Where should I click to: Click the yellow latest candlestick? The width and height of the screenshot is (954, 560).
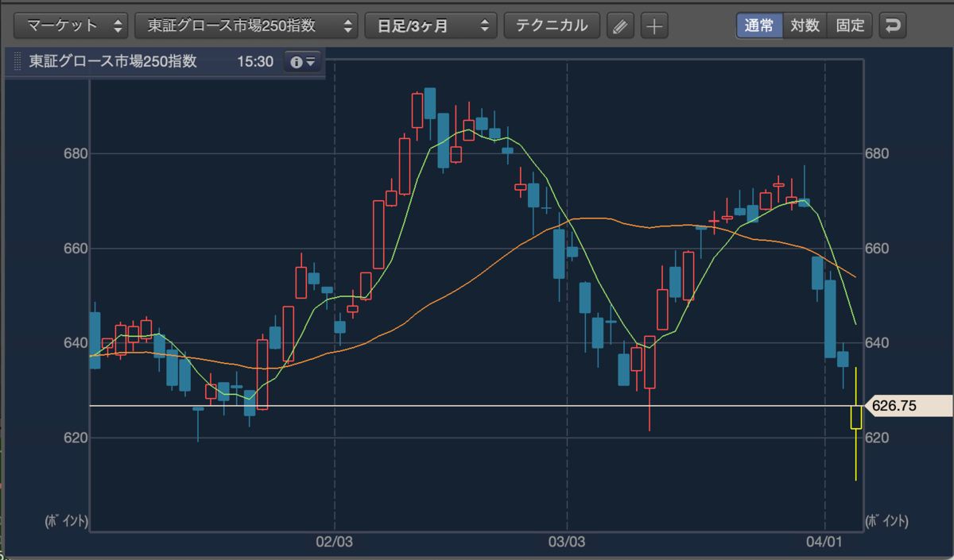tap(856, 418)
